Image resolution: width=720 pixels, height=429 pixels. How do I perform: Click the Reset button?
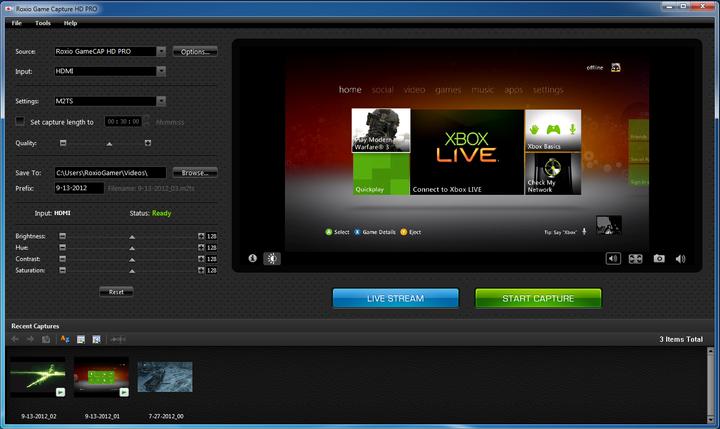(x=116, y=292)
